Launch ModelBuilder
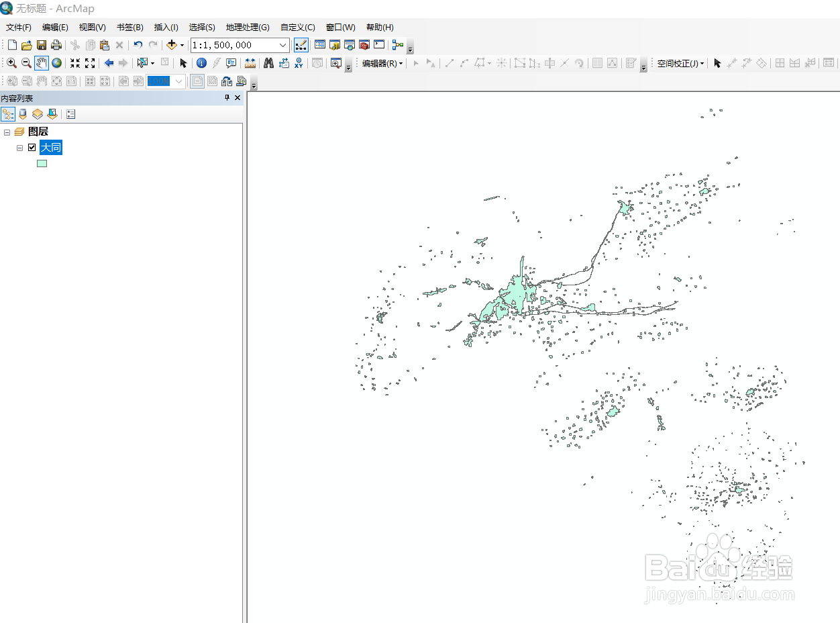Image resolution: width=840 pixels, height=623 pixels. 399,45
